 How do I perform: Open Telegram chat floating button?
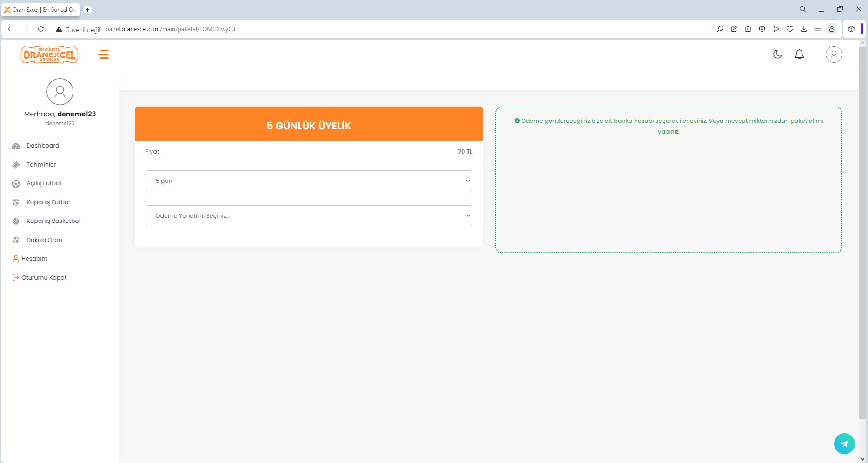click(844, 443)
